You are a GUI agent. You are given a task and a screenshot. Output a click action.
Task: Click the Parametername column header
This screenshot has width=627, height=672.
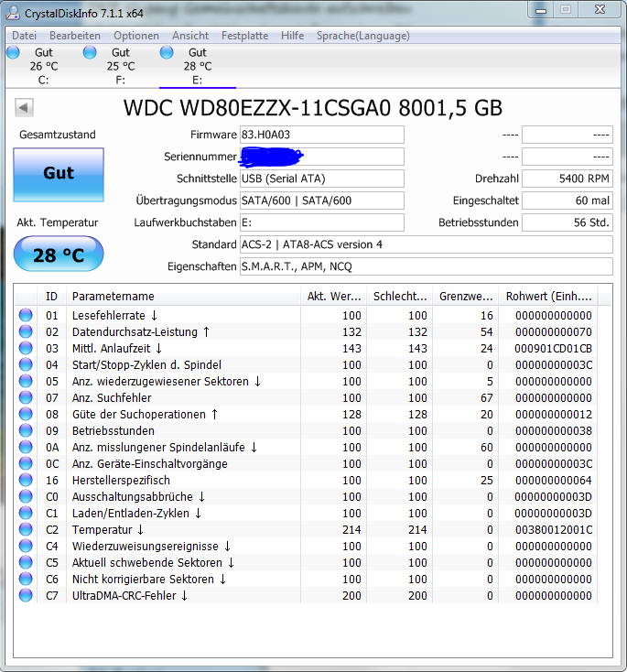click(x=183, y=296)
